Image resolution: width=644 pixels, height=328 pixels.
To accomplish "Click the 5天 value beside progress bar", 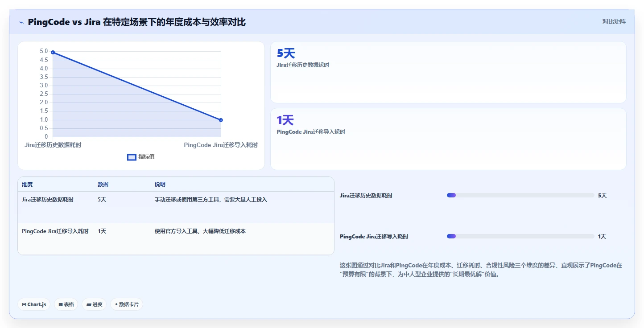I will coord(603,196).
